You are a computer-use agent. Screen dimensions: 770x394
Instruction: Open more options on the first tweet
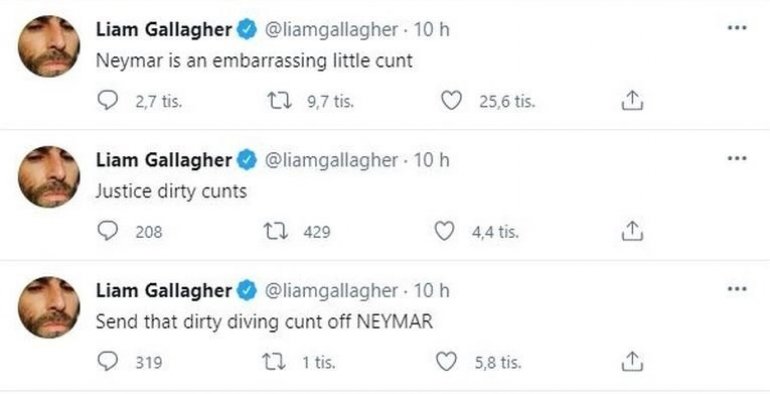click(x=737, y=28)
